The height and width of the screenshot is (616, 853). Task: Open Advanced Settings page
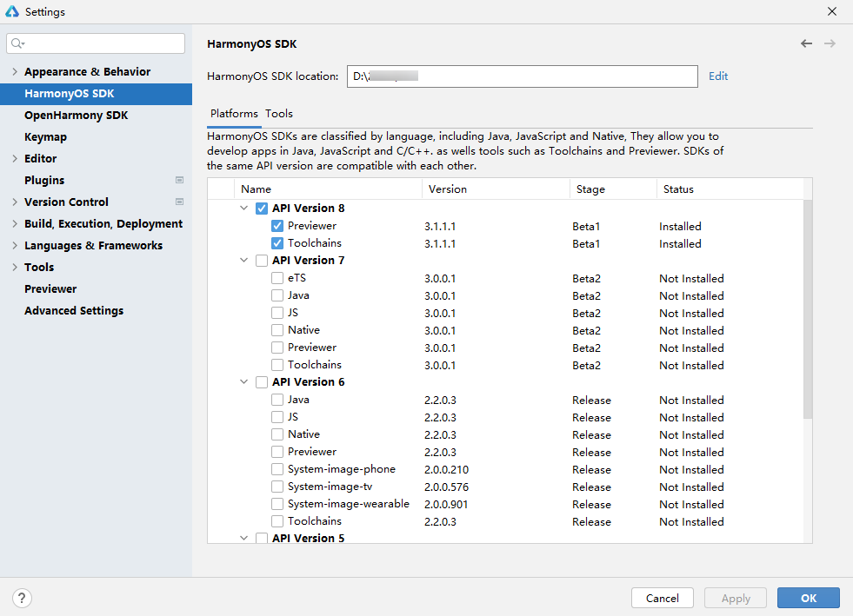(74, 311)
